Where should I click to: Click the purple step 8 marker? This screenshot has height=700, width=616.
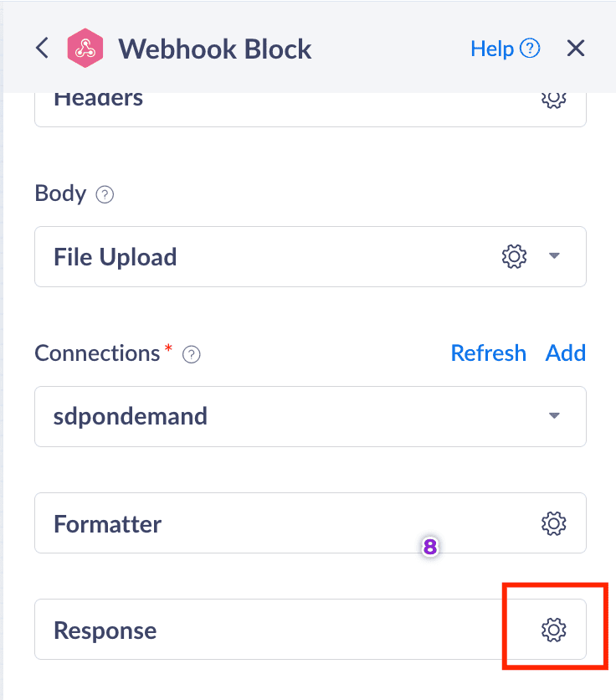pos(430,548)
